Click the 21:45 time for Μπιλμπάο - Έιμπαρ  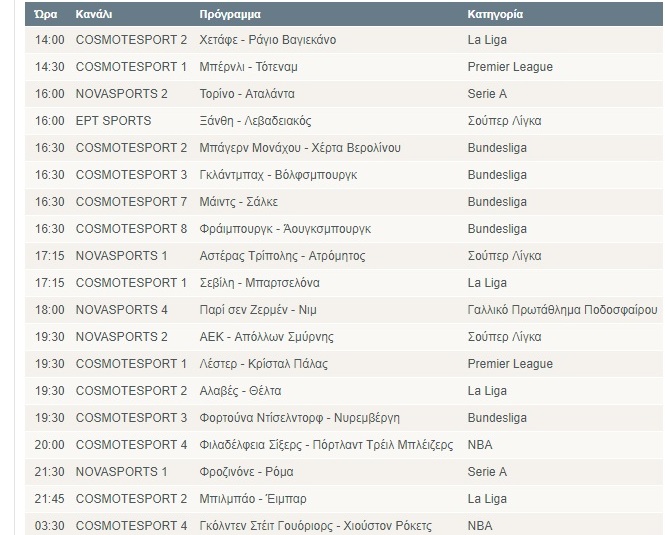(x=50, y=499)
